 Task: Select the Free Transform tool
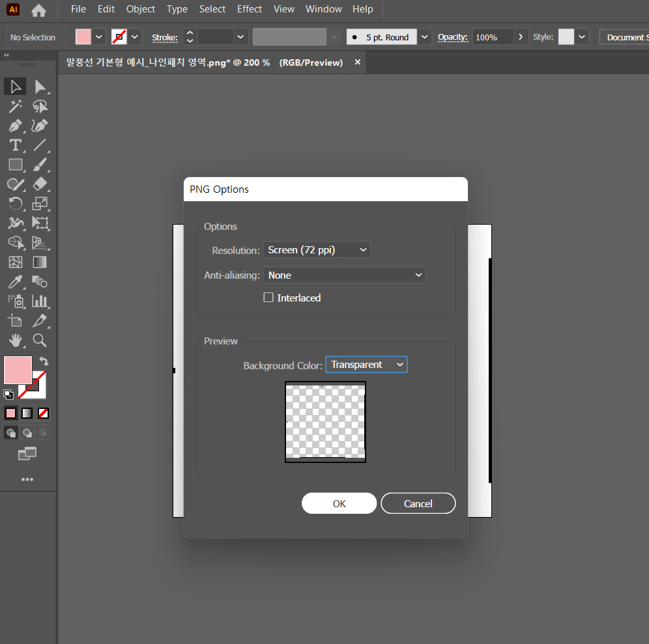[x=40, y=223]
